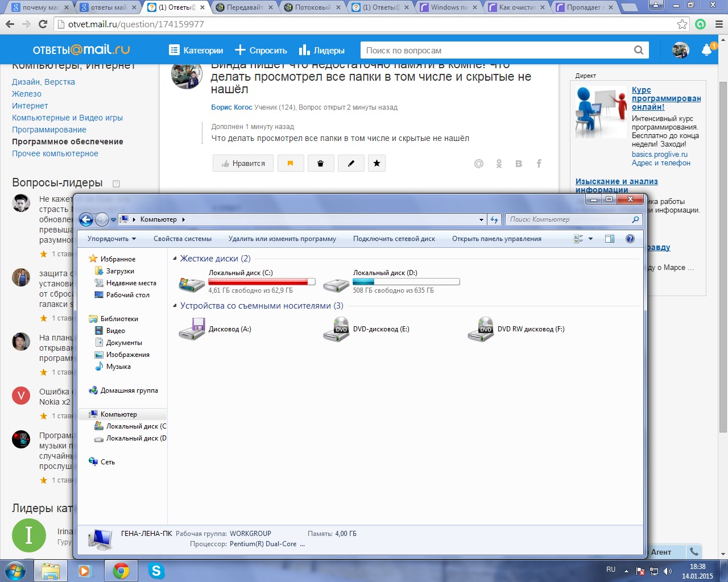Open Рабочий стол in navigation pane
This screenshot has height=582, width=728.
click(127, 295)
